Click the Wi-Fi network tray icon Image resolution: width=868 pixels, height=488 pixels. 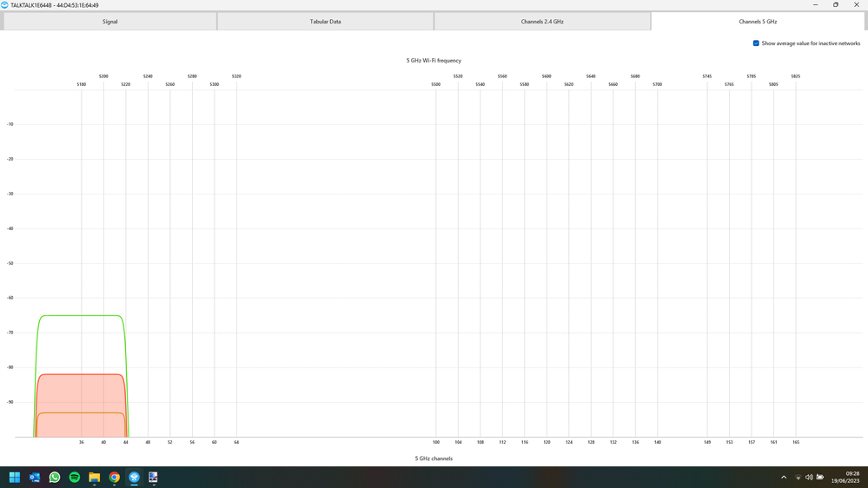tap(798, 477)
